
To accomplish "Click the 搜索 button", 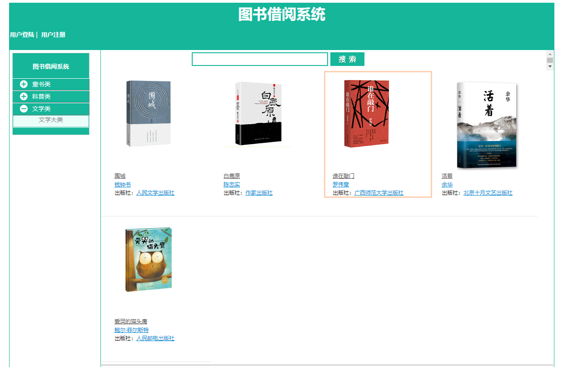I will click(347, 59).
